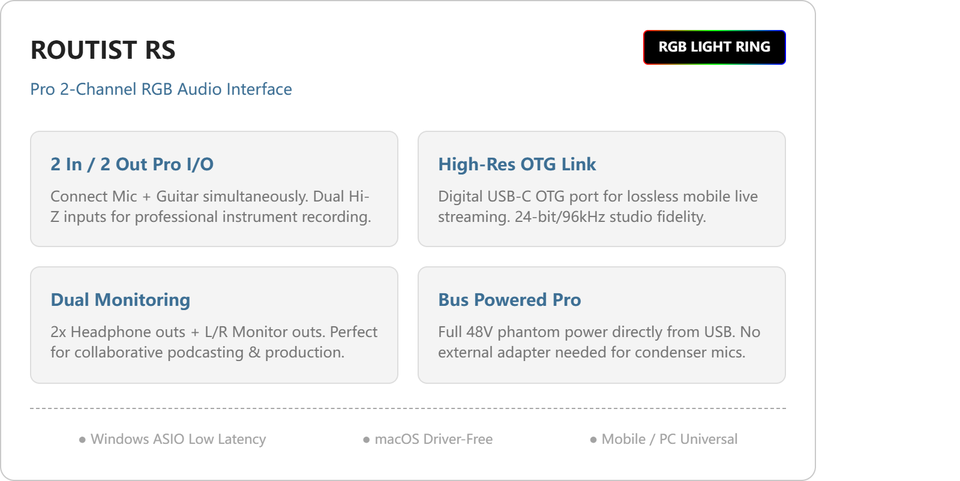Select the Dual Monitoring feature heading

pyautogui.click(x=121, y=300)
